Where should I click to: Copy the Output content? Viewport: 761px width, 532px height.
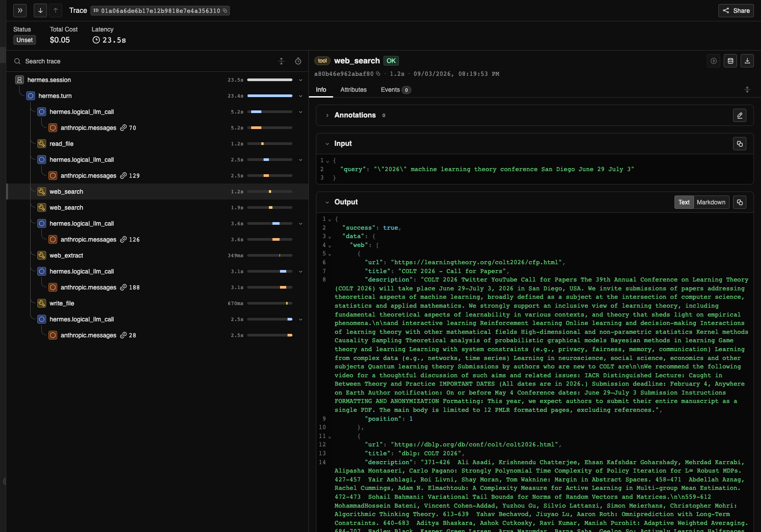point(740,202)
